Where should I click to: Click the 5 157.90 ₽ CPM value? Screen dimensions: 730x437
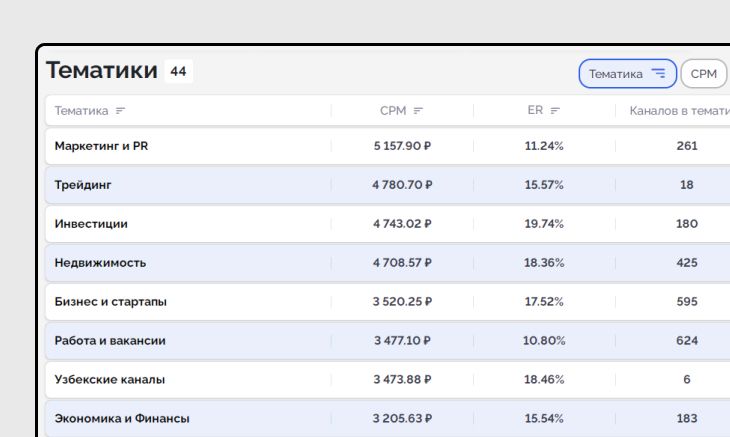pyautogui.click(x=402, y=146)
